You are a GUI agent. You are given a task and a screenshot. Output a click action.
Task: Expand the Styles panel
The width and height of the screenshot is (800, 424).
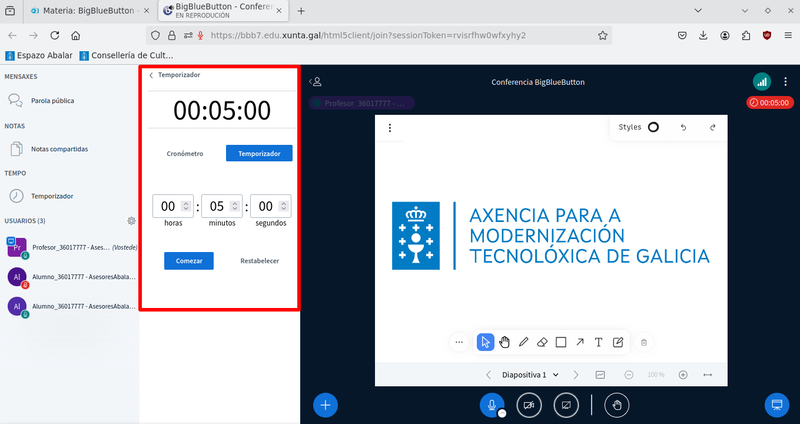pyautogui.click(x=630, y=128)
